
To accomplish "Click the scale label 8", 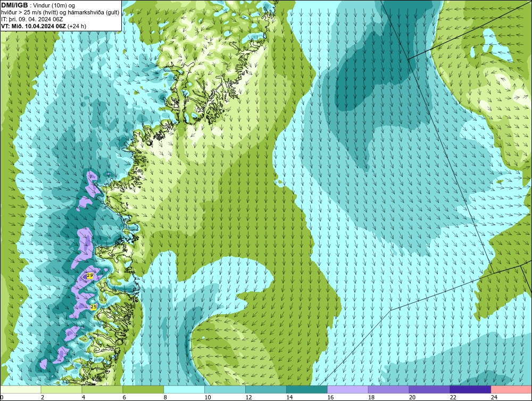I will click(x=165, y=397).
